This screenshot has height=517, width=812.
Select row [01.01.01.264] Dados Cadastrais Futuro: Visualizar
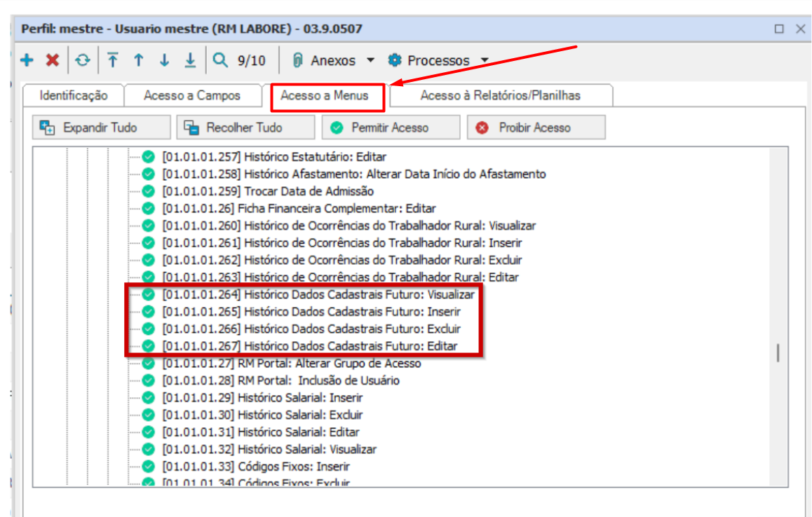(x=318, y=294)
